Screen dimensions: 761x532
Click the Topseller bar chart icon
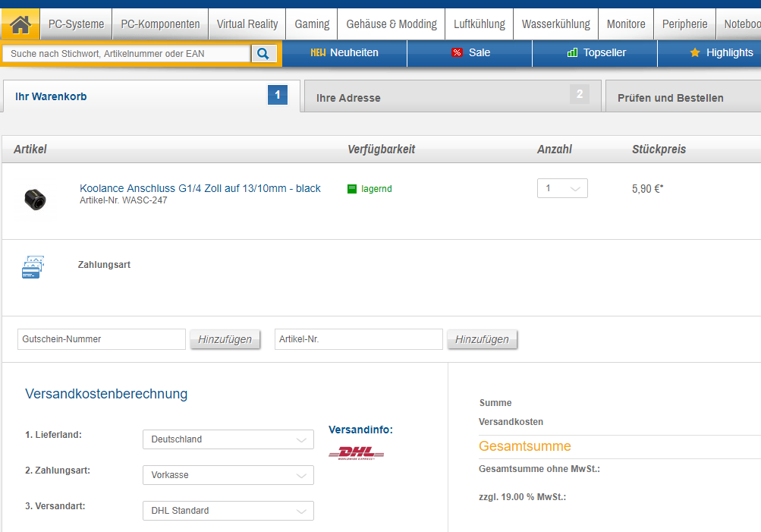pos(572,52)
